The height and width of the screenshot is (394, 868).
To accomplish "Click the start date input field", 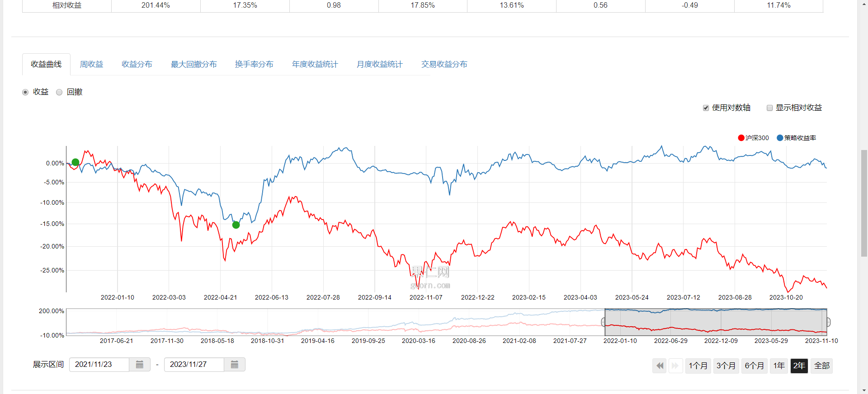I will (99, 365).
